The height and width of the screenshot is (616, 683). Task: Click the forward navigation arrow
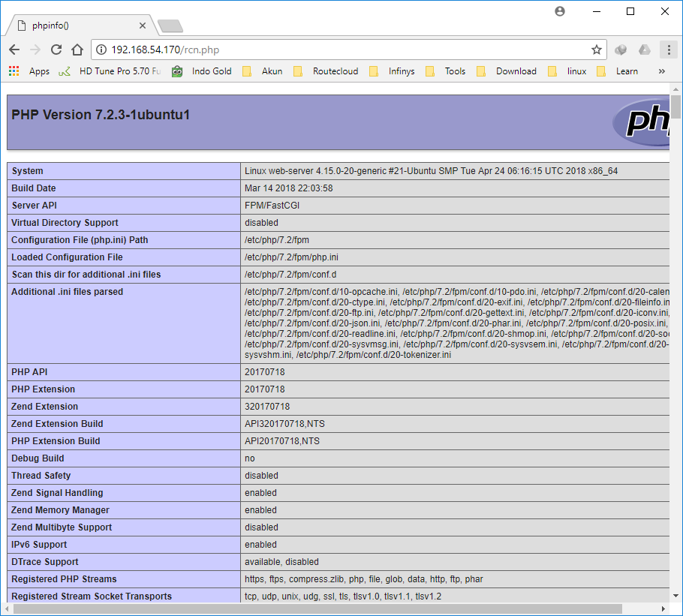click(35, 50)
